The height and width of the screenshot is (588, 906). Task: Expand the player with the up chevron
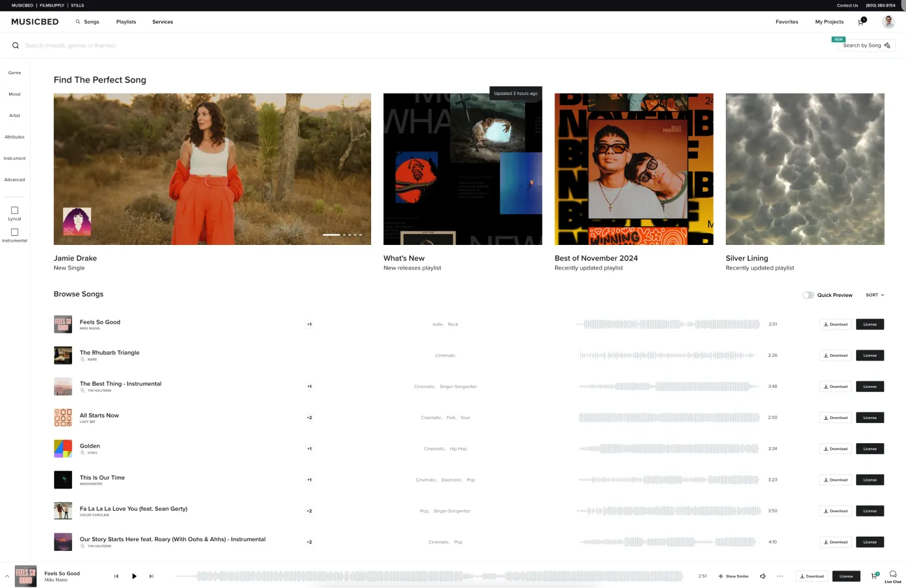tap(7, 576)
